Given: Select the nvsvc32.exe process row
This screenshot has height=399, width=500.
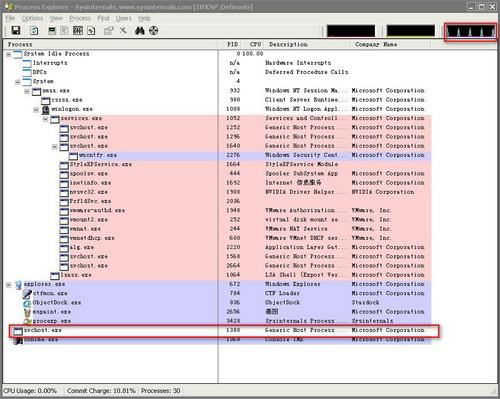Looking at the screenshot, I should tap(245, 192).
